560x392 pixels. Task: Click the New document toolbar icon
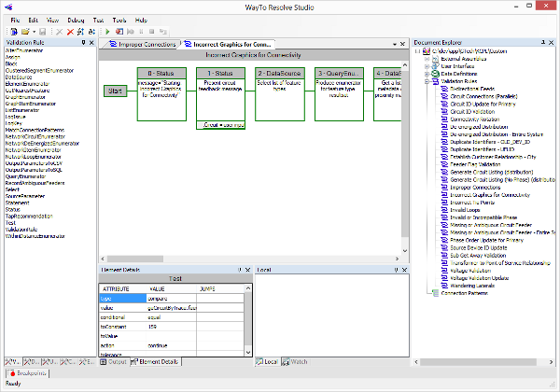point(14,32)
